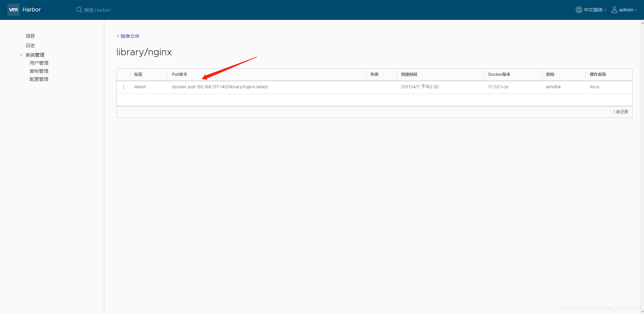Click the linux OS cell

595,87
